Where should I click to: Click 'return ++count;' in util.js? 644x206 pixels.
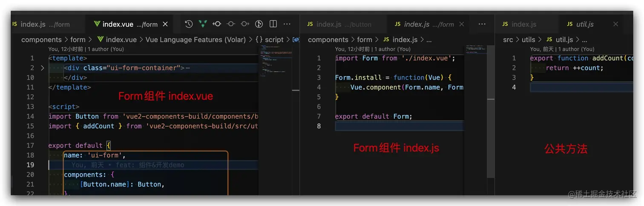pyautogui.click(x=575, y=68)
